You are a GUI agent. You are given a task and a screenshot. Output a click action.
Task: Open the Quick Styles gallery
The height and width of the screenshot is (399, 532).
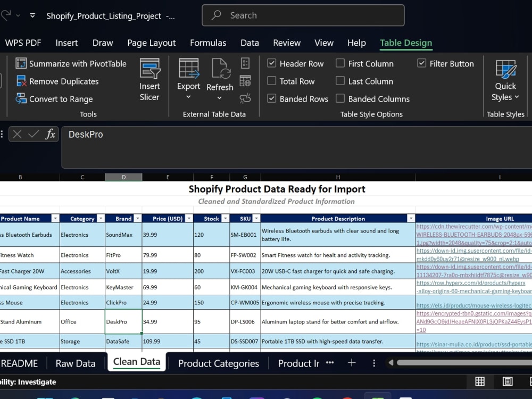pos(505,80)
